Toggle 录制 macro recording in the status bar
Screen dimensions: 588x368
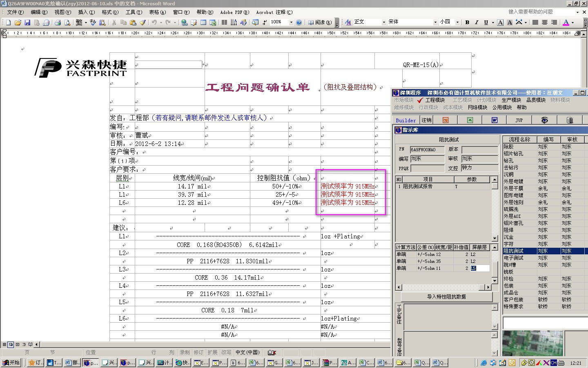coord(185,352)
